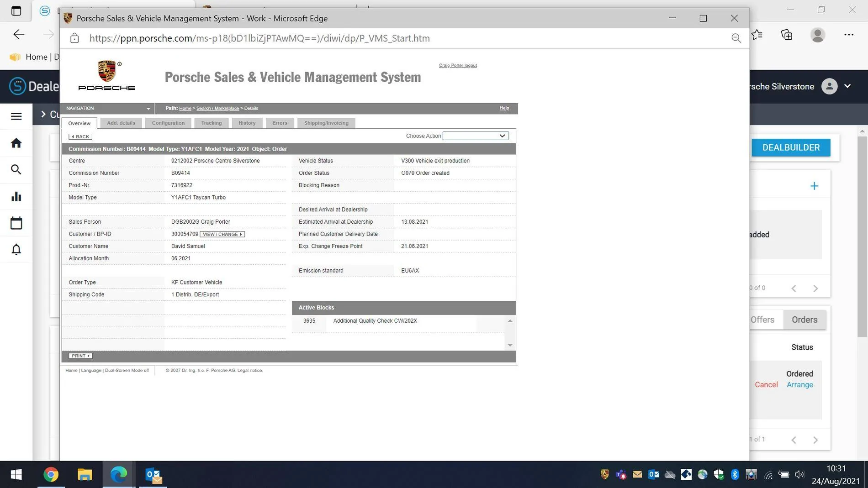Click the BACK button
The height and width of the screenshot is (488, 868).
point(80,137)
